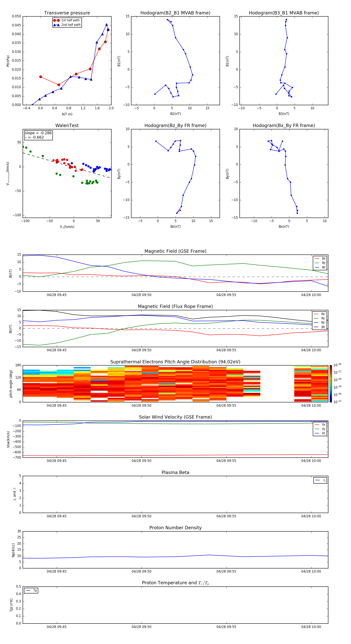Screen dimensions: 351x644
Task: Click the 'Pt(nPa)' y-axis label
Action: coord(8,61)
